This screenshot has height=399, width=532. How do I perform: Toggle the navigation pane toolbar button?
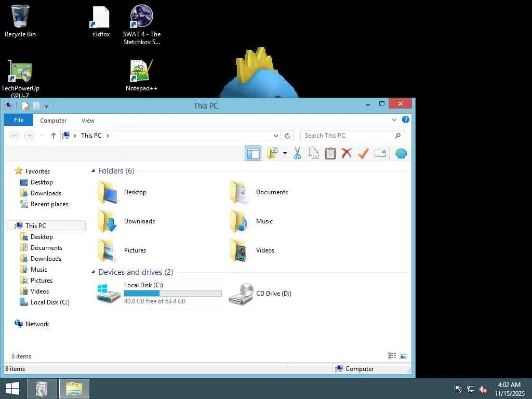[x=253, y=154]
